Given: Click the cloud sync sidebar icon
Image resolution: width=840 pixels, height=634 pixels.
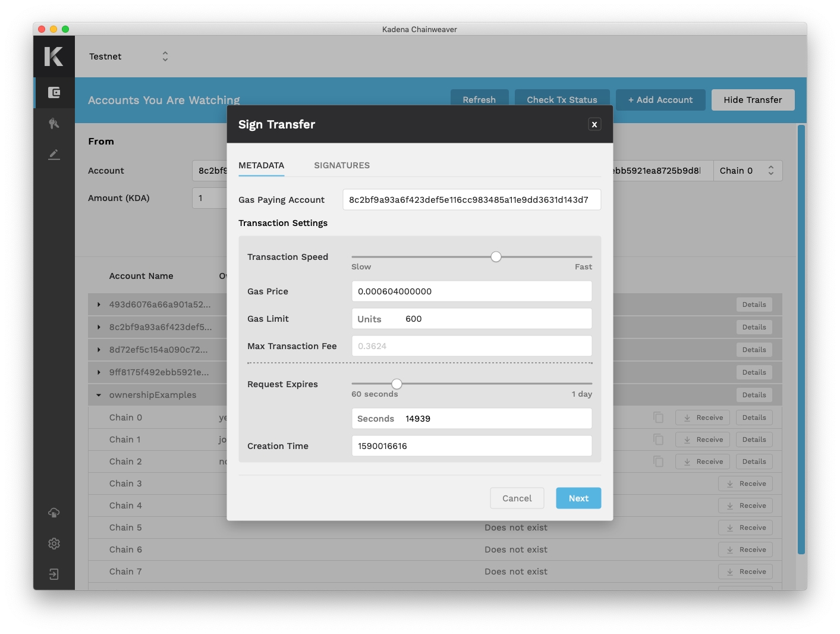Looking at the screenshot, I should tap(54, 513).
